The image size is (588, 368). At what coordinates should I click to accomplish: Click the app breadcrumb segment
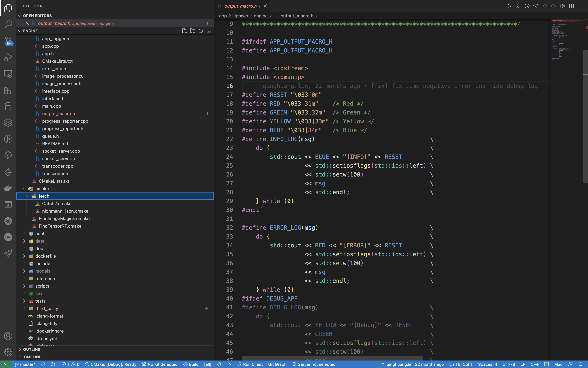tap(223, 16)
